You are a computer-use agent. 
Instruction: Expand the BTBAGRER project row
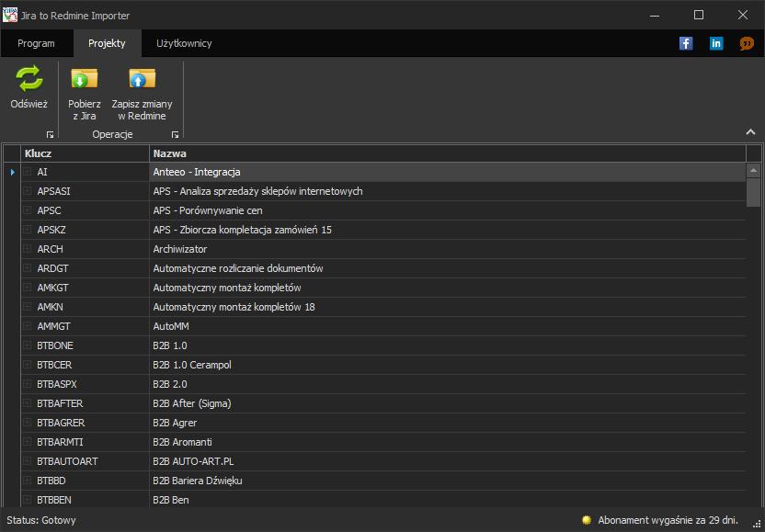click(x=28, y=423)
